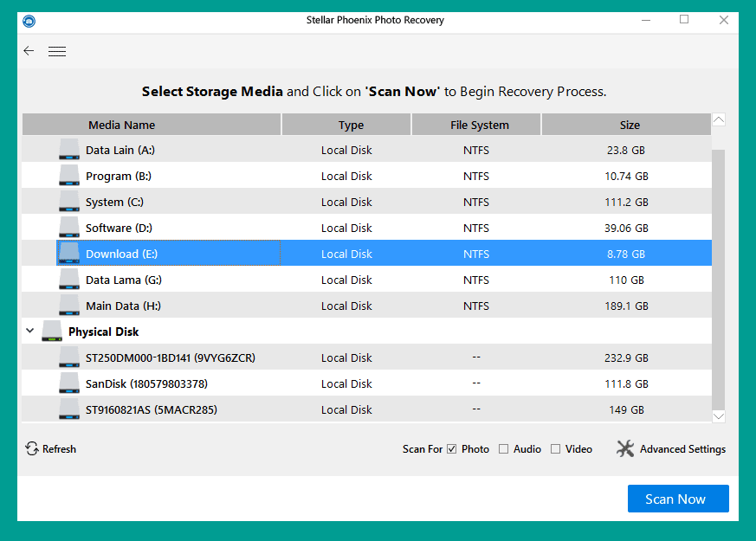
Task: Enable the Audio scan checkbox
Action: pos(503,449)
